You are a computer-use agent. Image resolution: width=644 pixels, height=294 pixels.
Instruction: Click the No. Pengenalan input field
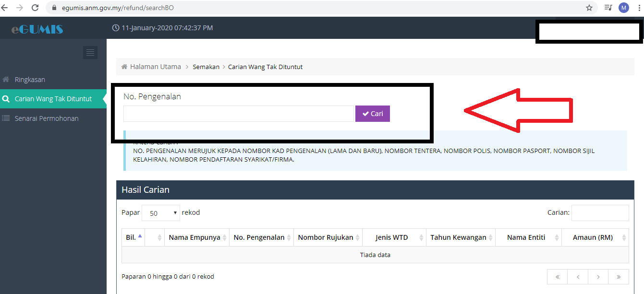click(238, 114)
